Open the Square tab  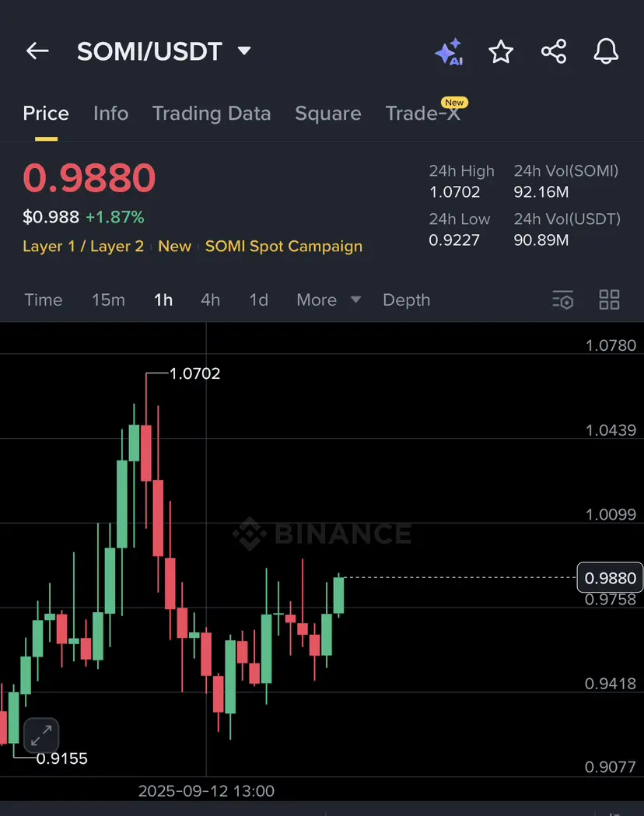tap(327, 114)
